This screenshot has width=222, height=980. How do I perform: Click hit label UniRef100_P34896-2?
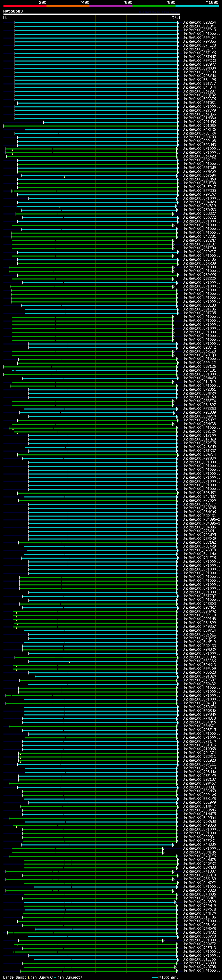(x=201, y=519)
